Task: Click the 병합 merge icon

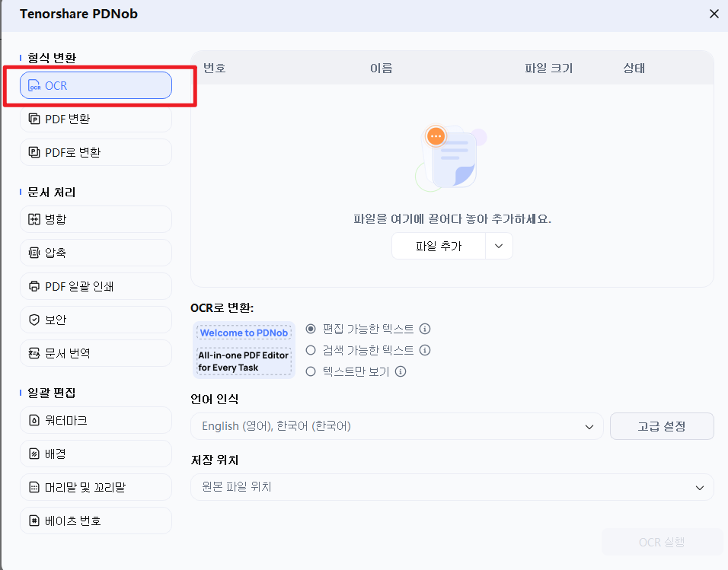Action: coord(34,219)
